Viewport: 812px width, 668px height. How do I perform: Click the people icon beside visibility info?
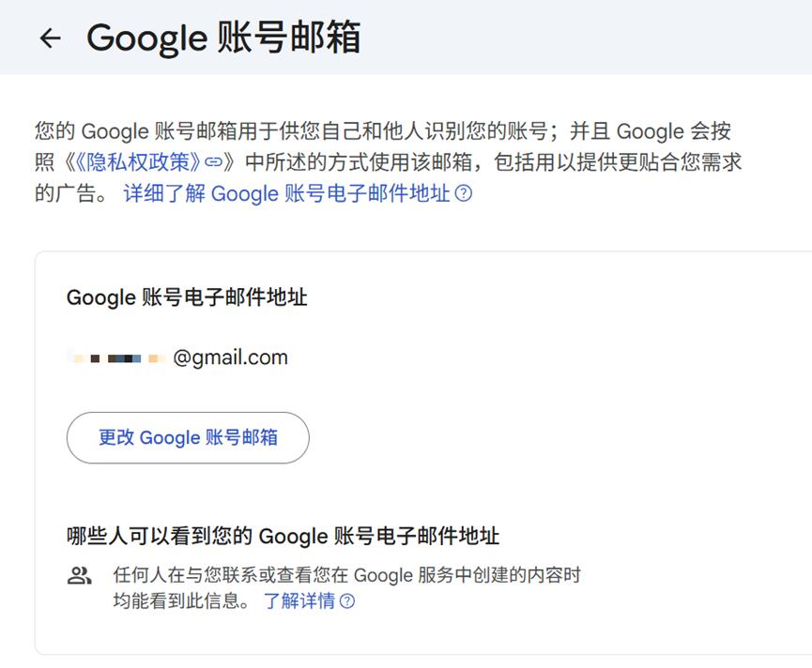[80, 575]
